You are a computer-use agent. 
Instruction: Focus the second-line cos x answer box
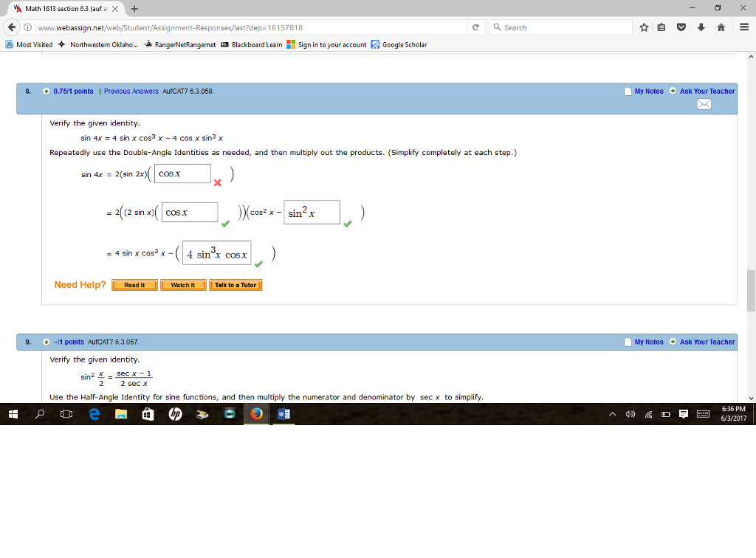[x=190, y=212]
